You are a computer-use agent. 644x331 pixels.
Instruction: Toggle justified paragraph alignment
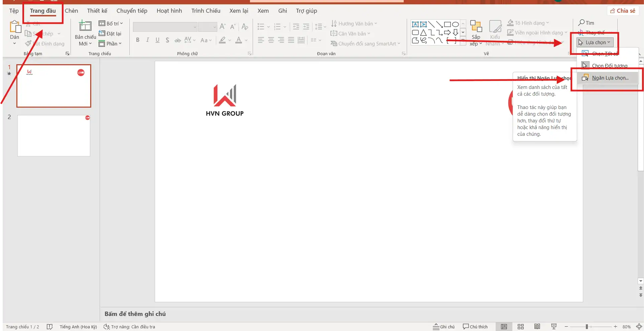(291, 40)
